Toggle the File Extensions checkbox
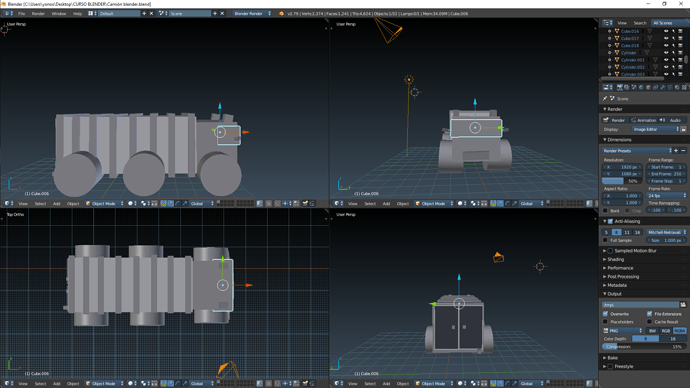690x388 pixels. [650, 314]
